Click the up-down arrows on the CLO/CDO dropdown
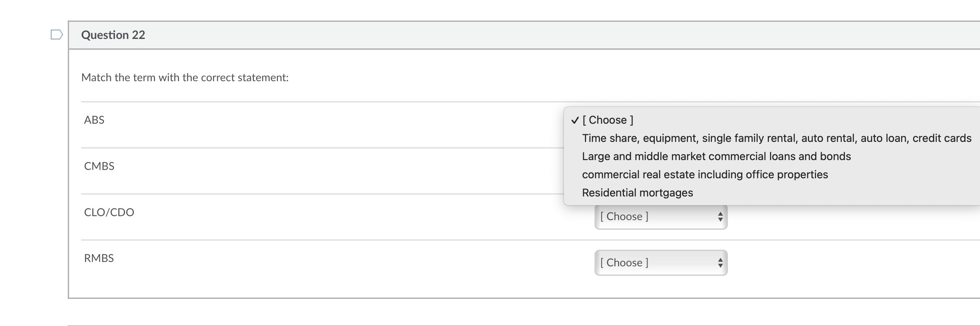Image resolution: width=980 pixels, height=326 pixels. 720,216
